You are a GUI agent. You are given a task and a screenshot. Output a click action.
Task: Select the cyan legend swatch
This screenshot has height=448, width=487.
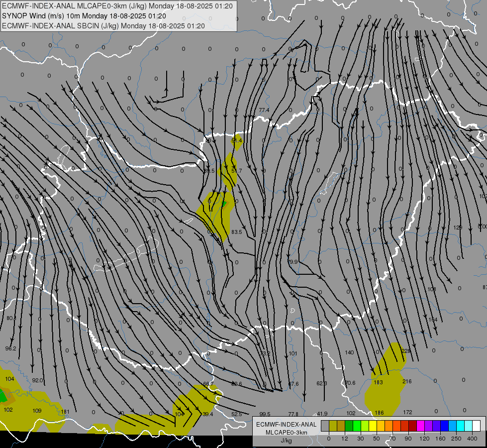pos(461,426)
